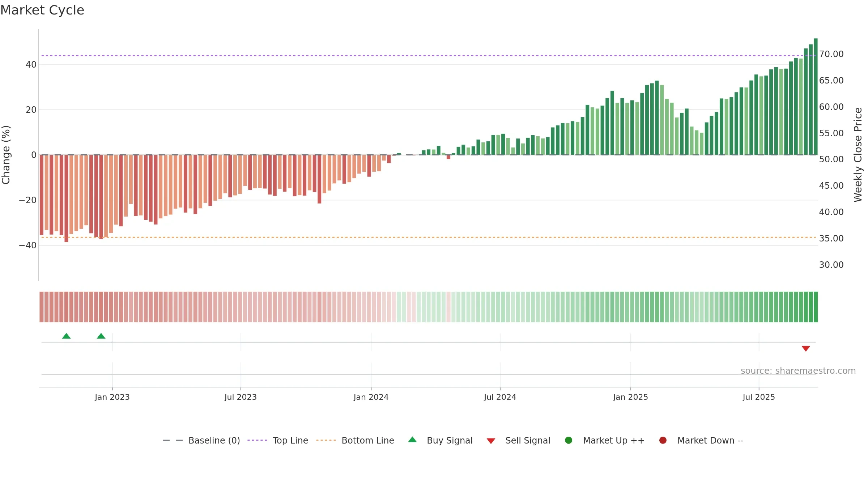Click the Jan 2025 axis label

(630, 397)
